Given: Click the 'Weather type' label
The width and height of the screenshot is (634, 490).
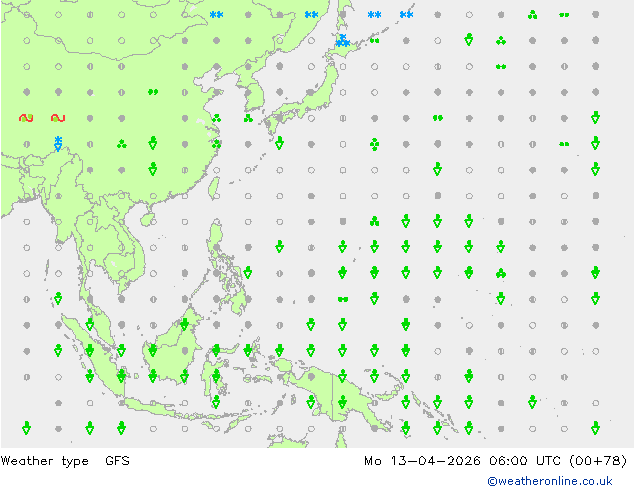Looking at the screenshot, I should pos(45,461).
